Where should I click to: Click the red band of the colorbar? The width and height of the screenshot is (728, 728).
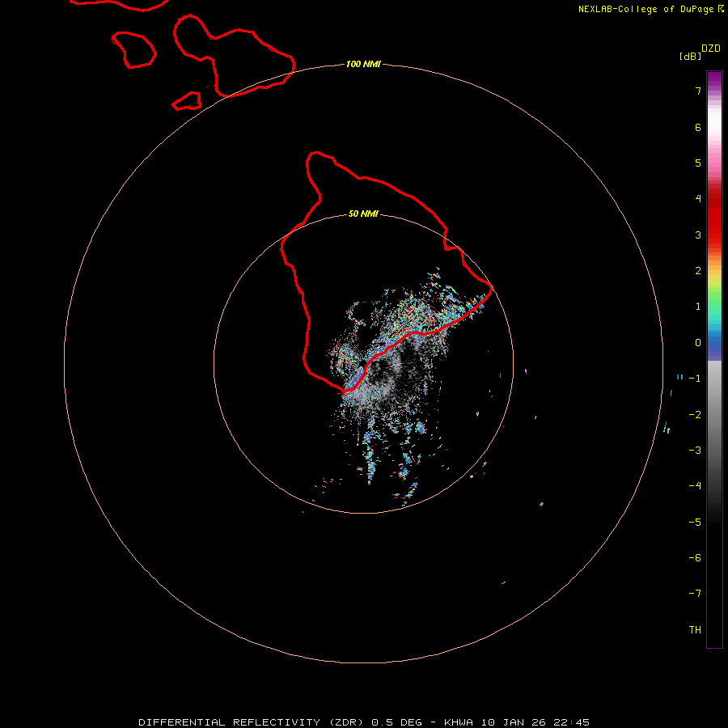(x=714, y=216)
